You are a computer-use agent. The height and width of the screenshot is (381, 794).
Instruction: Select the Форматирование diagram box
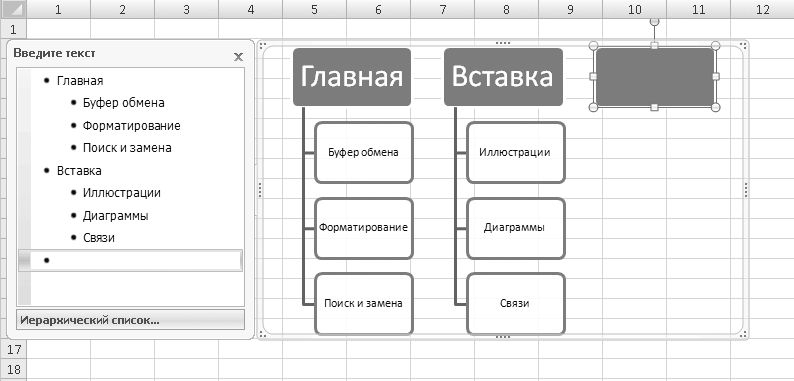pyautogui.click(x=364, y=228)
